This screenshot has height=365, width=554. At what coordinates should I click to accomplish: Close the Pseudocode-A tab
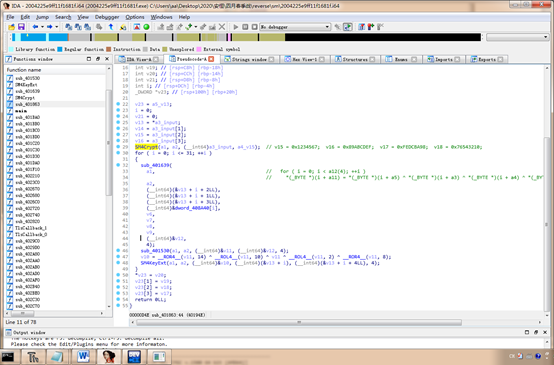pos(211,59)
